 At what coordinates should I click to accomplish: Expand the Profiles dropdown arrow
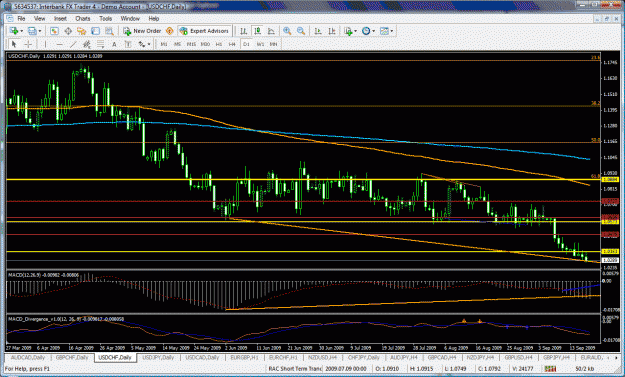(39, 31)
